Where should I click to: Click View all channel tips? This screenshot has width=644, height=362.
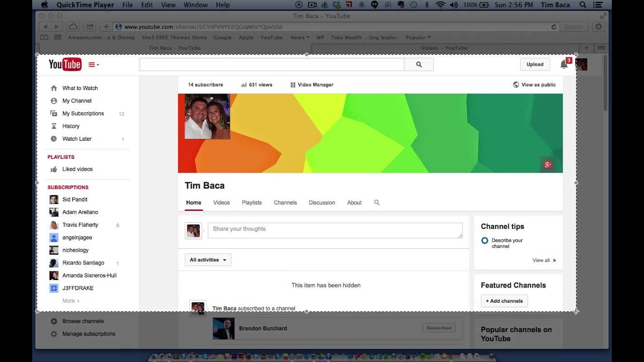point(544,260)
